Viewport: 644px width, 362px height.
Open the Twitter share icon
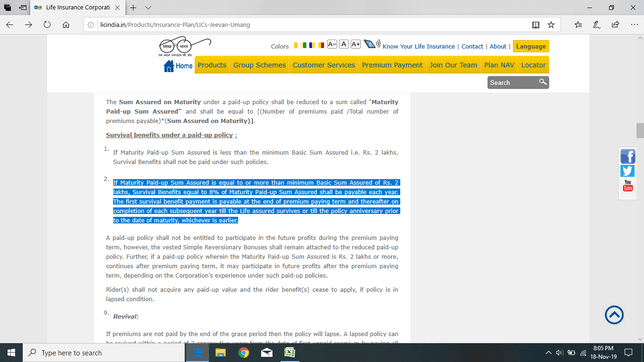click(628, 171)
